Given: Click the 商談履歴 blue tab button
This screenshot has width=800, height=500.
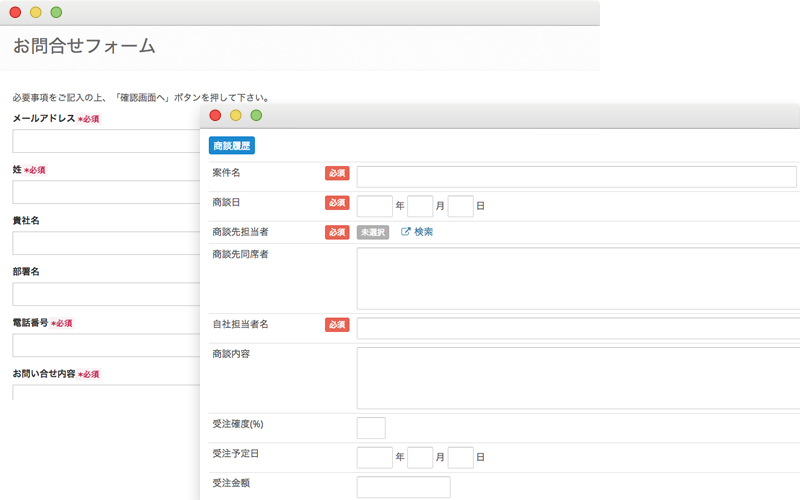Looking at the screenshot, I should tap(232, 145).
